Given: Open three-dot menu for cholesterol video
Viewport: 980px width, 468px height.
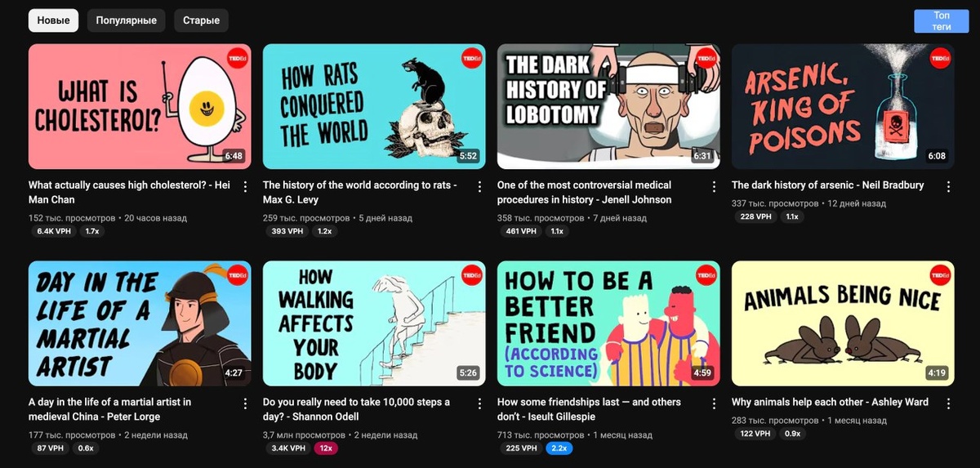Looking at the screenshot, I should (245, 186).
